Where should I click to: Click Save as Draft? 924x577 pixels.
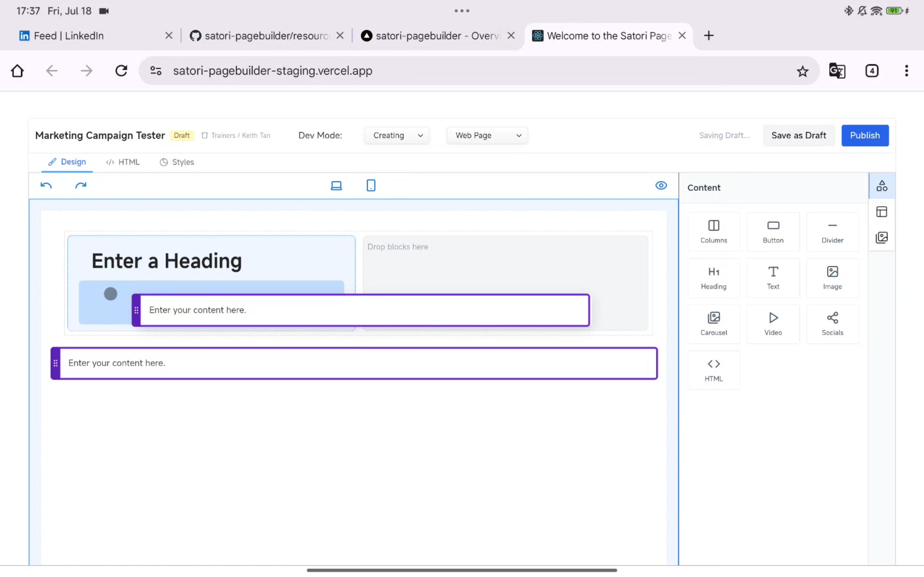tap(799, 135)
